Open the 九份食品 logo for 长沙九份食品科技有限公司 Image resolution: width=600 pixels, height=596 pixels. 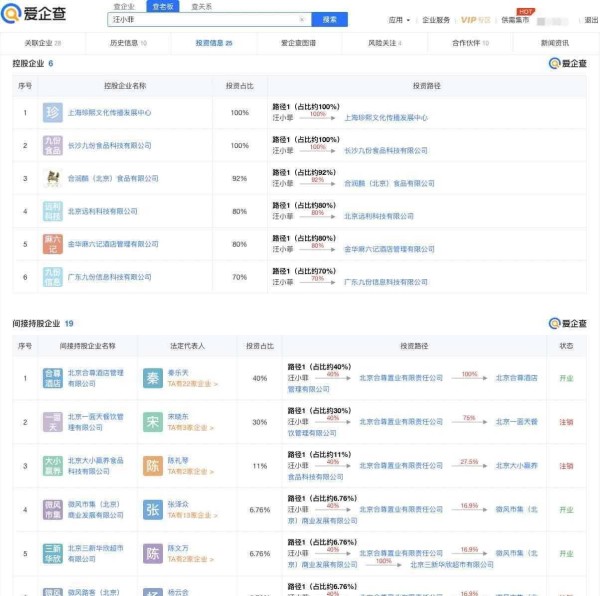[x=52, y=145]
